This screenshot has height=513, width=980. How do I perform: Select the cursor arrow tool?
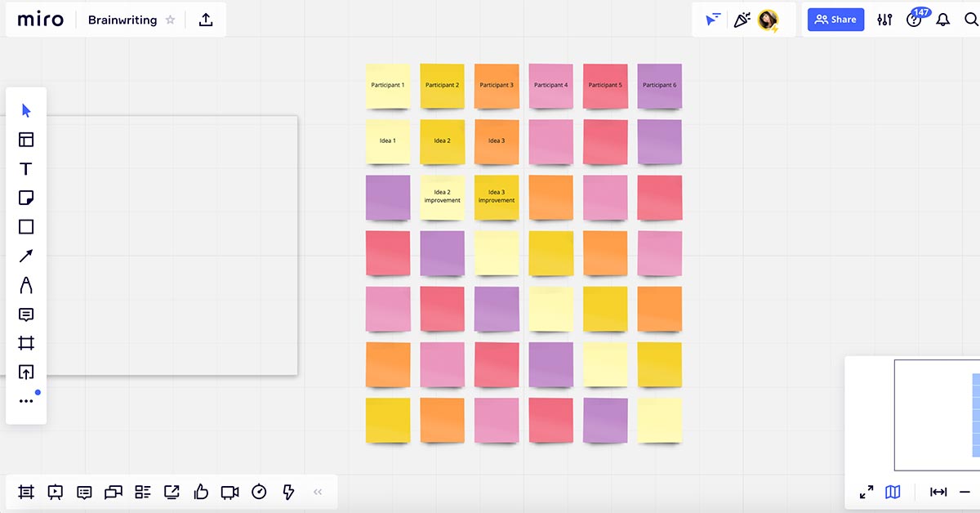[x=26, y=110]
